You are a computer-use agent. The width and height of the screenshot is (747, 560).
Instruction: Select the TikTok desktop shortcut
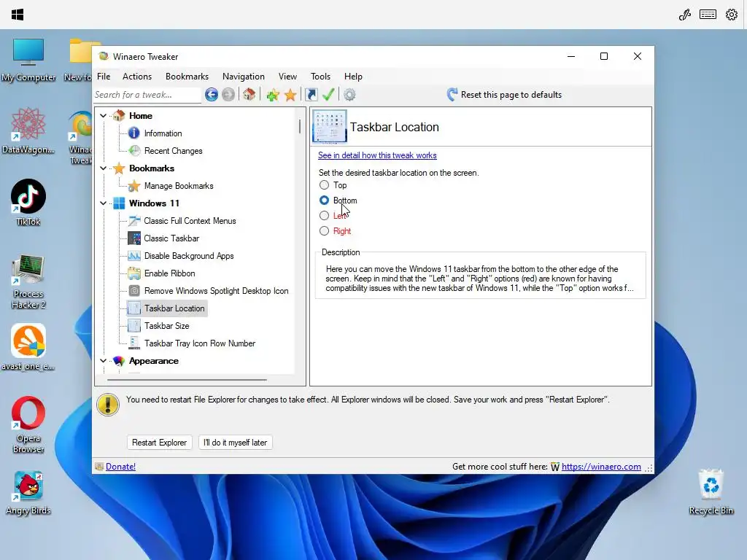pyautogui.click(x=28, y=202)
